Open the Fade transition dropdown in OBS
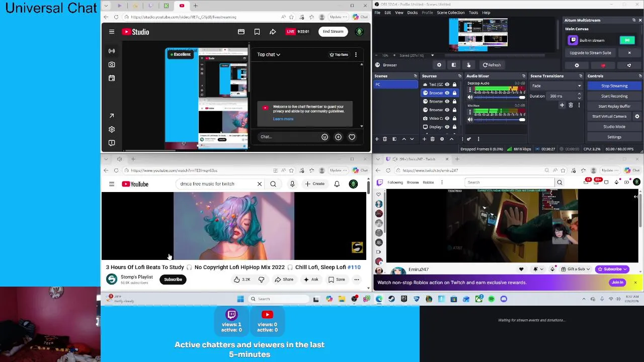The width and height of the screenshot is (644, 362). (x=556, y=86)
